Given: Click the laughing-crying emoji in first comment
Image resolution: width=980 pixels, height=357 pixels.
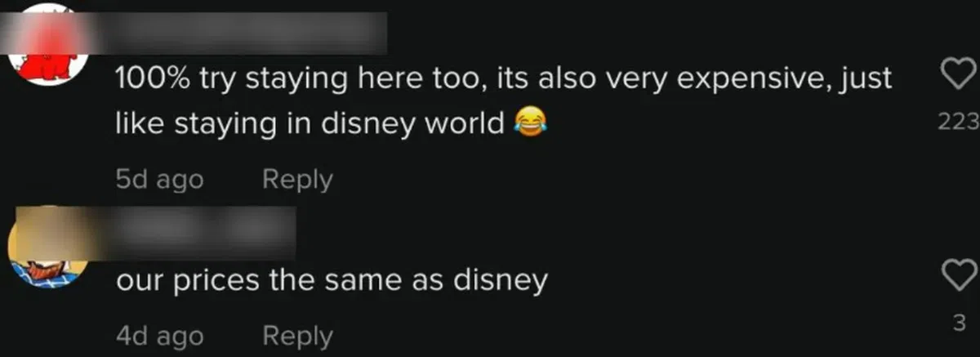Looking at the screenshot, I should click(x=529, y=123).
